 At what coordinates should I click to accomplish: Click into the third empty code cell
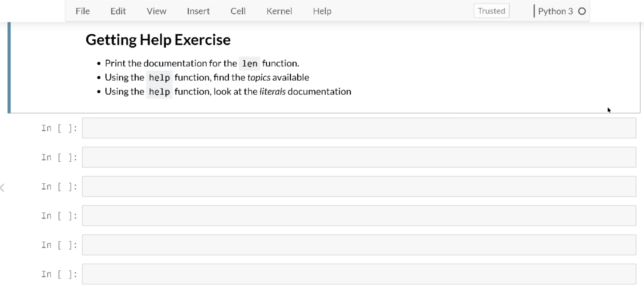[359, 186]
